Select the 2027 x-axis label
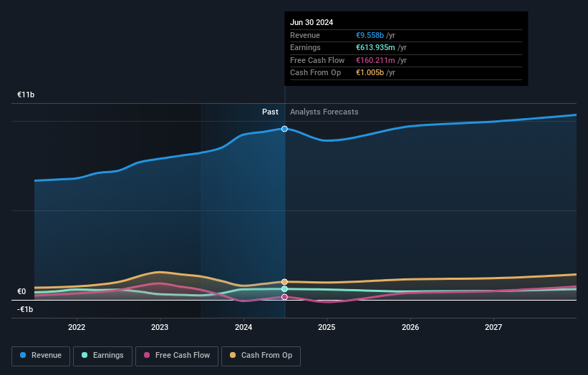The image size is (588, 375). tap(493, 328)
